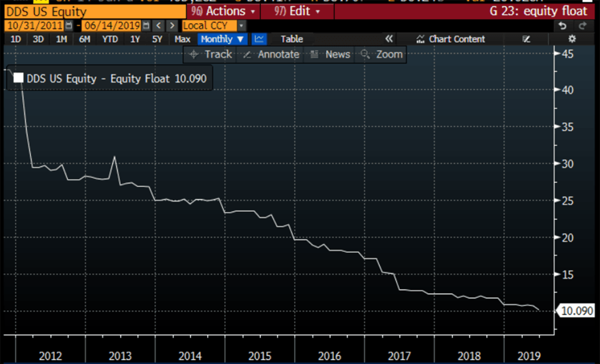Switch to line chart view icon
The image size is (600, 364).
coord(259,39)
